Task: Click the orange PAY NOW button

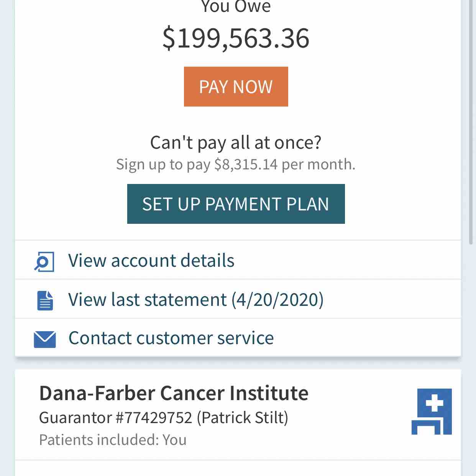Action: point(236,87)
